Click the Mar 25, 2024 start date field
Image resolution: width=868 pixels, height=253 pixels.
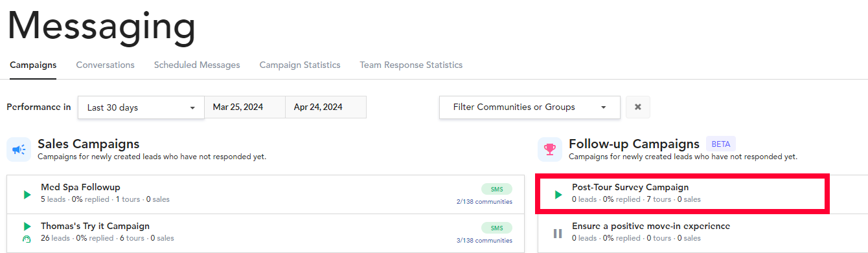(x=245, y=107)
